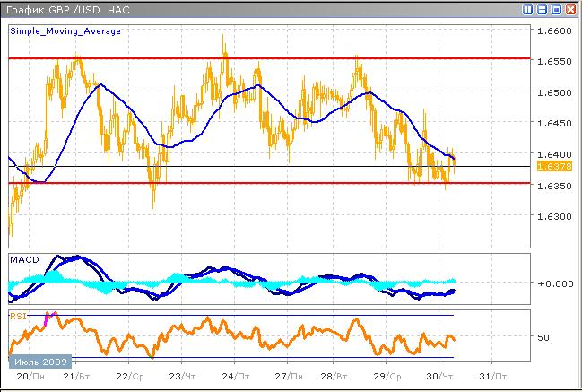Click the RSI 50 level label
Image resolution: width=582 pixels, height=392 pixels.
(543, 338)
